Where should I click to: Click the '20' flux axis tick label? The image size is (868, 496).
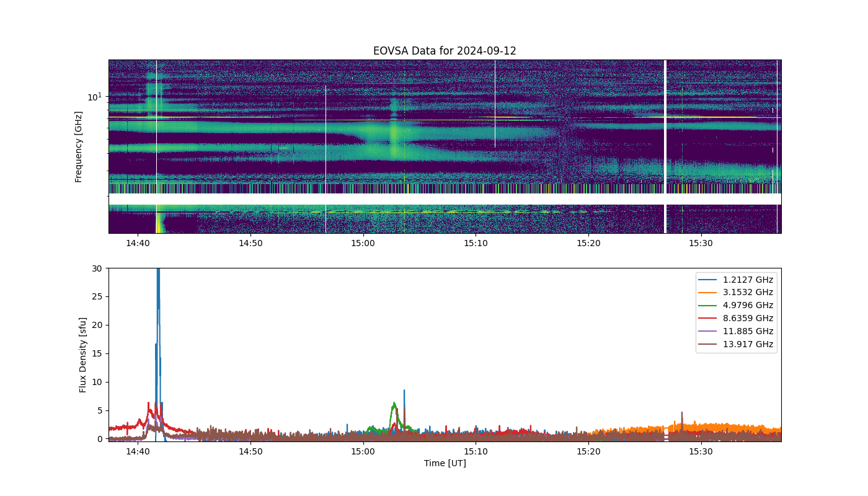[x=97, y=325]
